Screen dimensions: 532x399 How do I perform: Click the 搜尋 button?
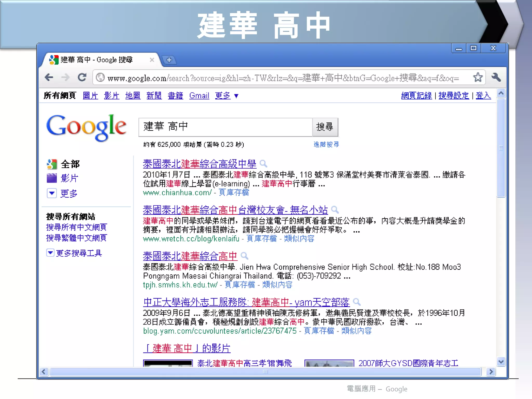[325, 127]
